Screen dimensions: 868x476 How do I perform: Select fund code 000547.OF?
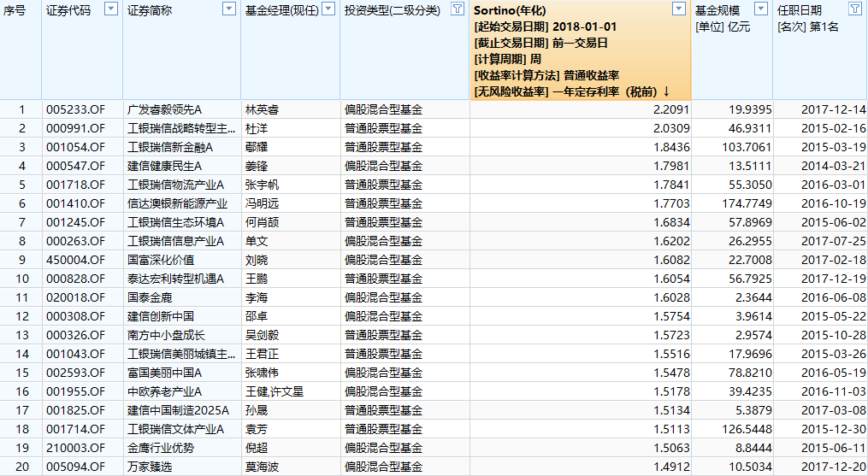[75, 166]
